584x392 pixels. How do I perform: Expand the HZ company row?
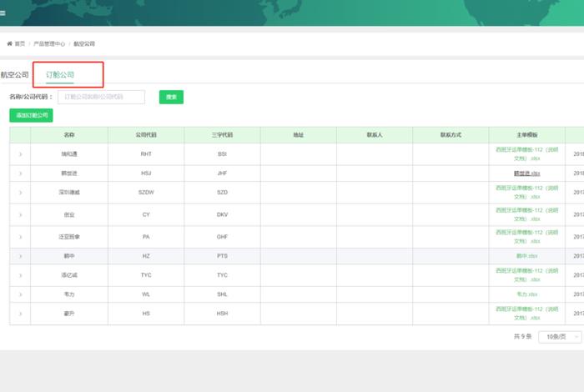click(x=20, y=256)
